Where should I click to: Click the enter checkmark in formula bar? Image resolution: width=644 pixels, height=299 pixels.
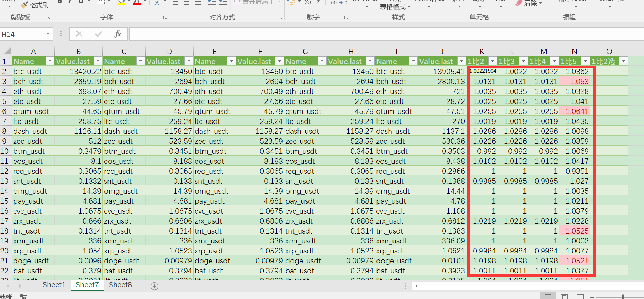pos(99,34)
